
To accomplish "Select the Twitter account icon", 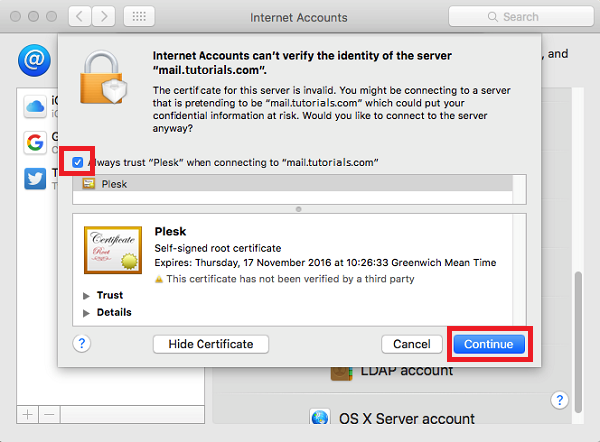I will tap(35, 179).
